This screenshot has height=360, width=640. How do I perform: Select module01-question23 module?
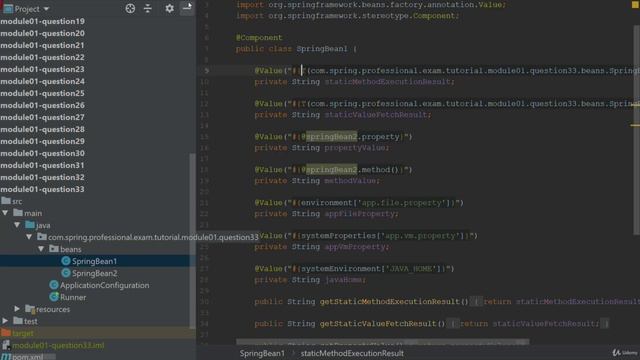tap(42, 69)
